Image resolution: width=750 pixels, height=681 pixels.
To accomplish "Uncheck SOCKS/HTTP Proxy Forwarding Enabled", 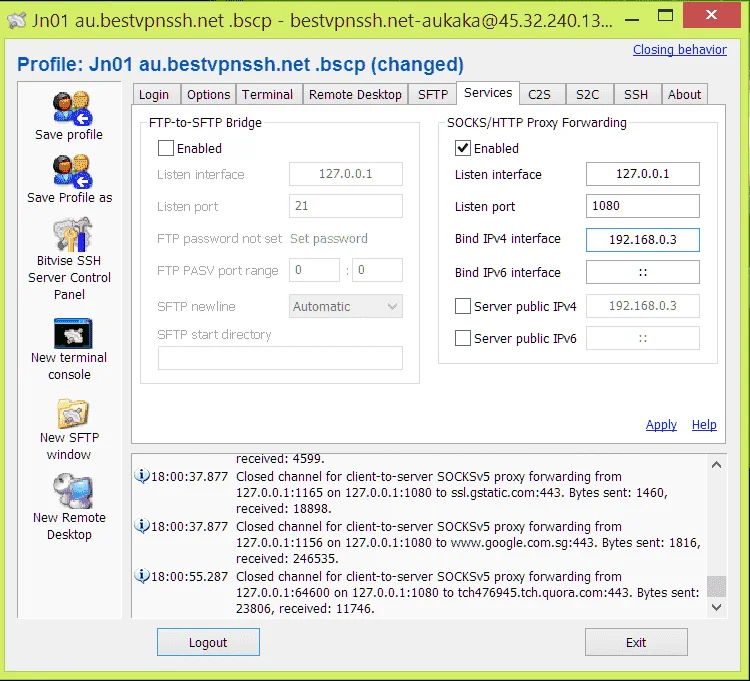I will (463, 148).
